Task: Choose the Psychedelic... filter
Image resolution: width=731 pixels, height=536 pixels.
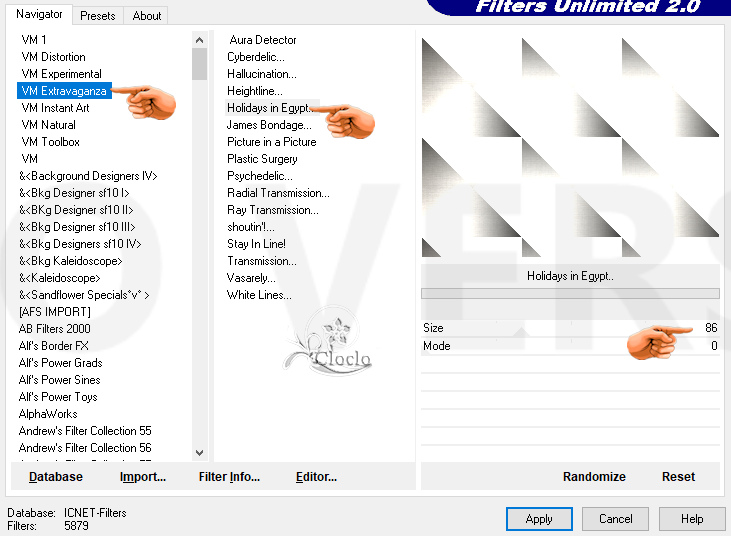Action: pyautogui.click(x=260, y=176)
